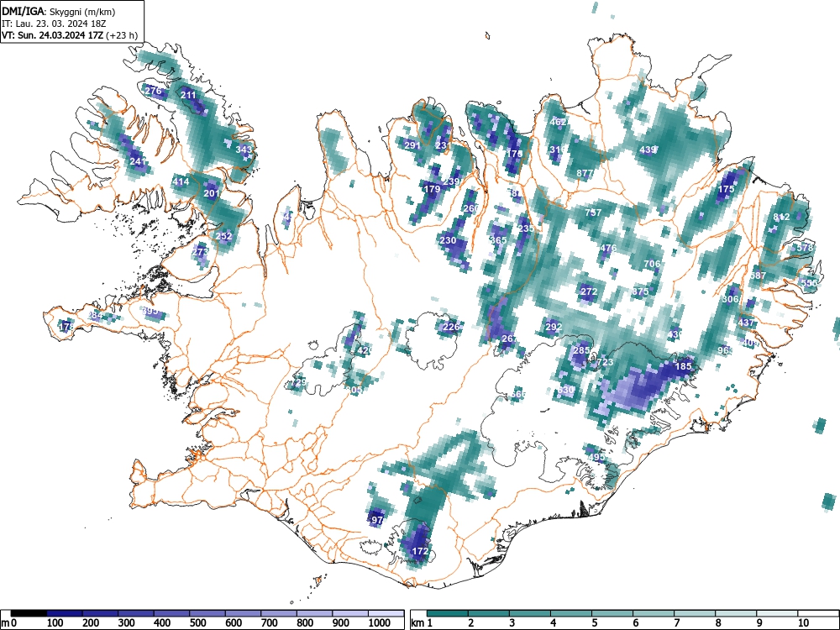This screenshot has width=840, height=630.
Task: Click the visibility value 343
Action: [244, 150]
